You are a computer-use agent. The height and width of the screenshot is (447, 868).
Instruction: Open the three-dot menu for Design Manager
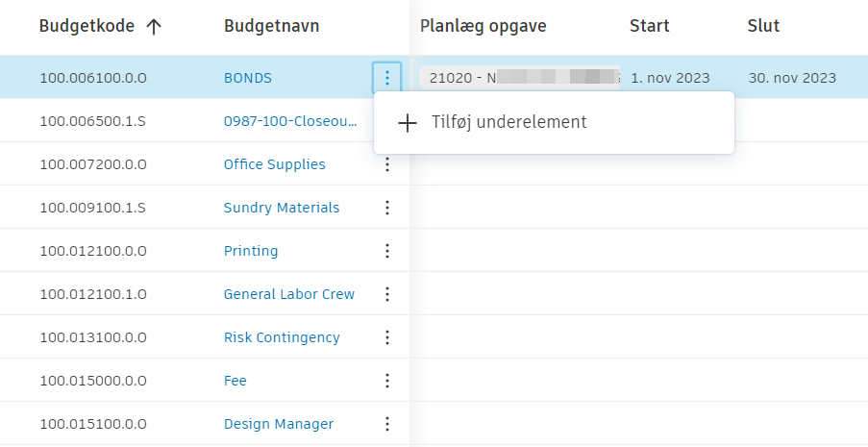pyautogui.click(x=387, y=424)
